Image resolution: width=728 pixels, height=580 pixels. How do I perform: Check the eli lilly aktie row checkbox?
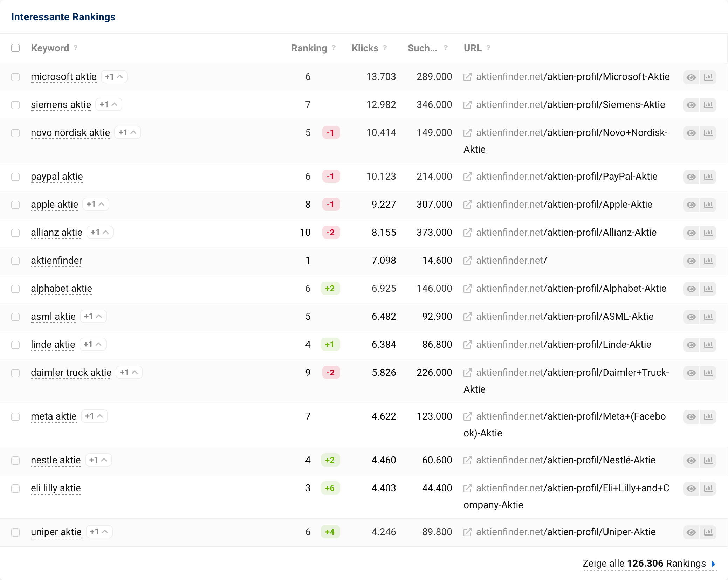coord(15,489)
